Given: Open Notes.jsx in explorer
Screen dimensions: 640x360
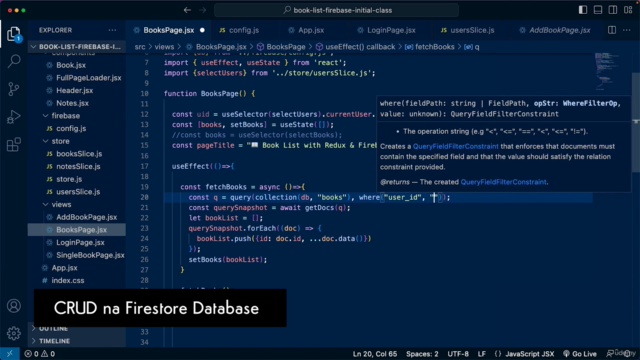Looking at the screenshot, I should (x=72, y=103).
